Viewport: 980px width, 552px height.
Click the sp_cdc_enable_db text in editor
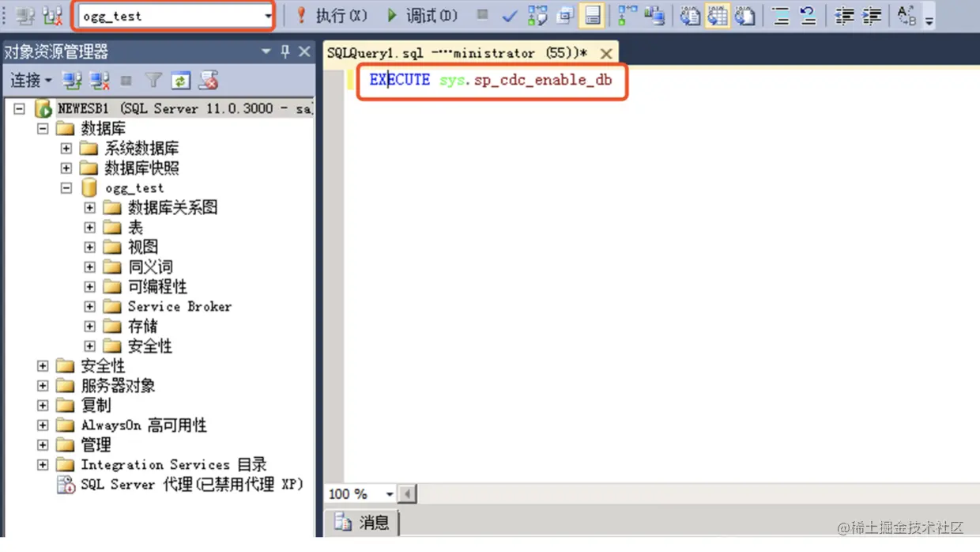(x=543, y=80)
